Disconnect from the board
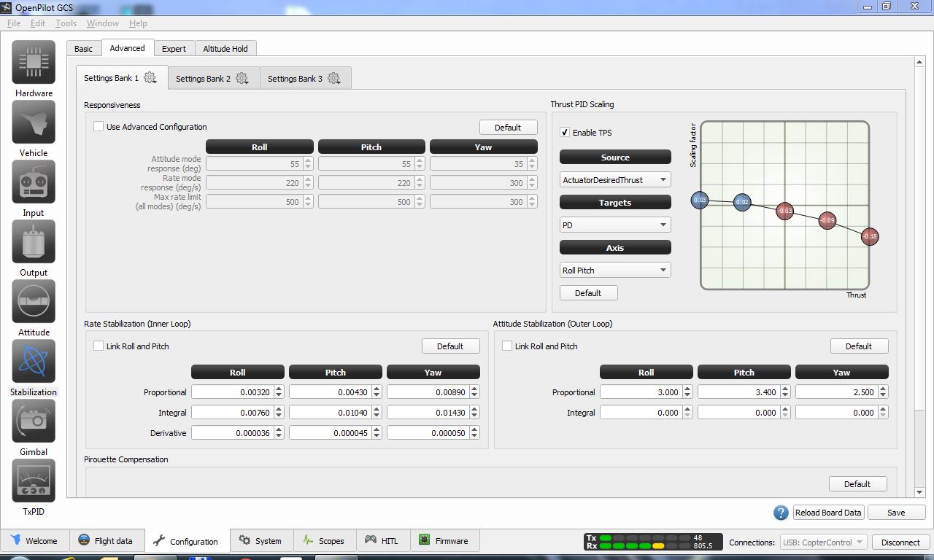The image size is (934, 560). (900, 542)
